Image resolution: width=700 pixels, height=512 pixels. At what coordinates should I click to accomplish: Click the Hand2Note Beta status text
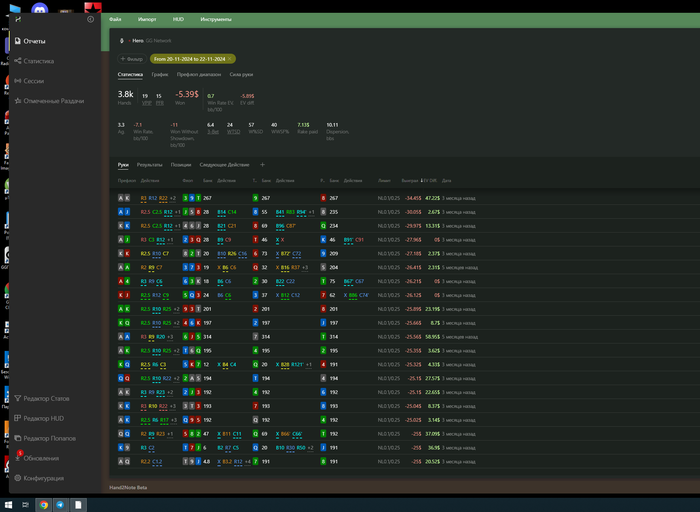click(128, 487)
